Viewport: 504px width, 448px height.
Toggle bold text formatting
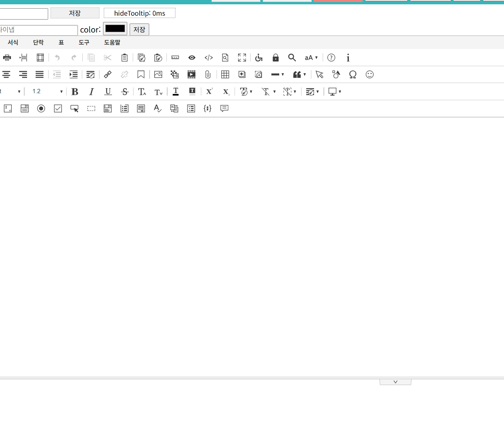coord(75,92)
